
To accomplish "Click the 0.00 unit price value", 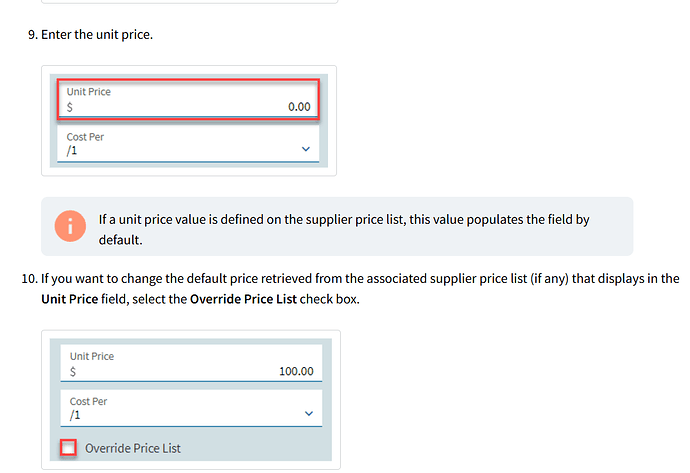I will [299, 107].
